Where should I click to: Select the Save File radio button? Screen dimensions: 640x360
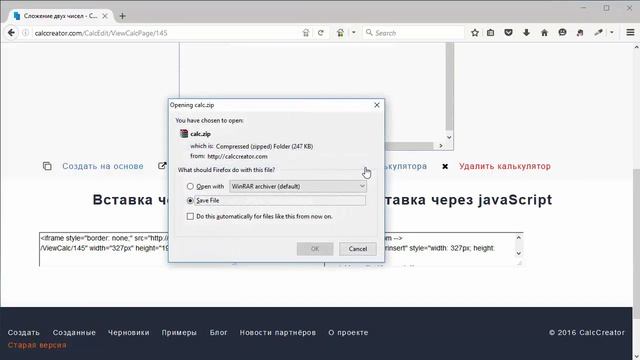tap(190, 200)
